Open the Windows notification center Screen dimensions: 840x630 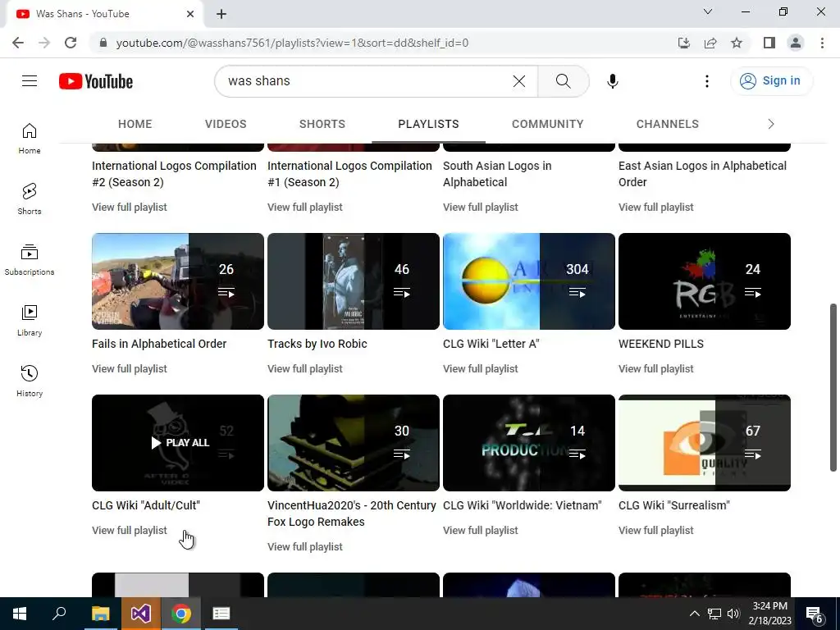pos(815,614)
